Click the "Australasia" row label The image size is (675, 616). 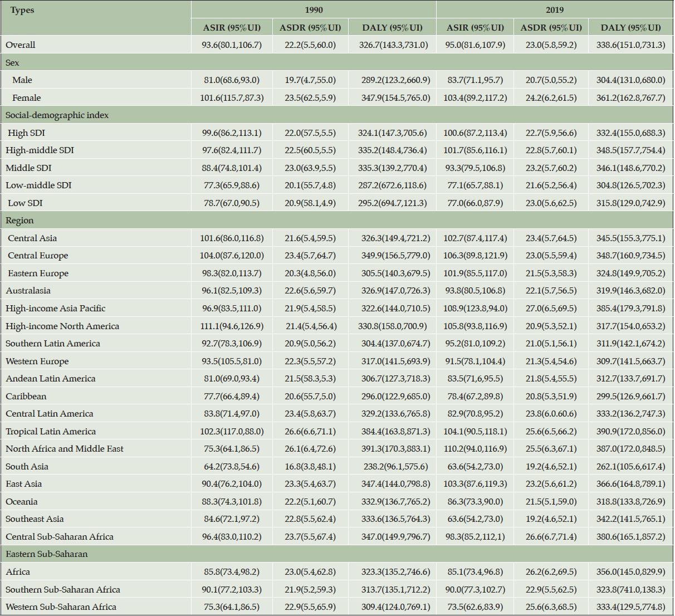pyautogui.click(x=28, y=291)
